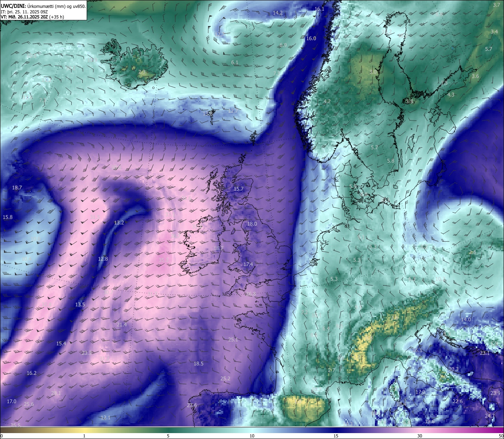Click the 23.9 value at the right edge
The height and width of the screenshot is (439, 504).
(x=495, y=393)
